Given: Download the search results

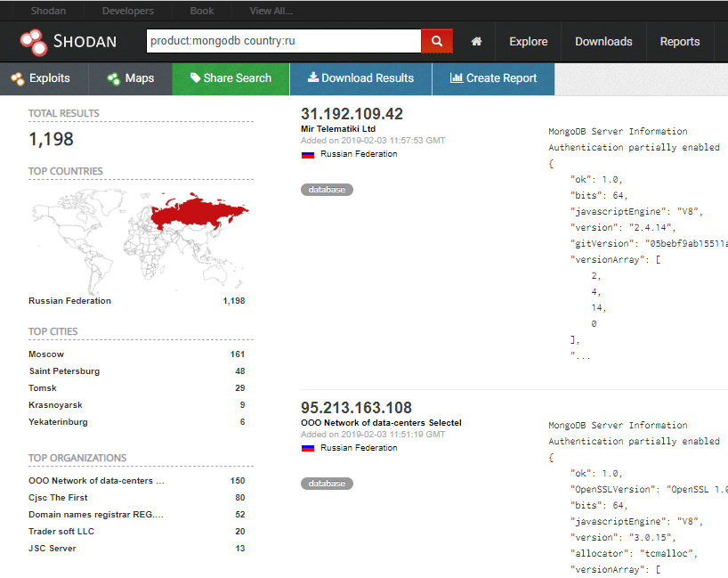Looking at the screenshot, I should (360, 78).
